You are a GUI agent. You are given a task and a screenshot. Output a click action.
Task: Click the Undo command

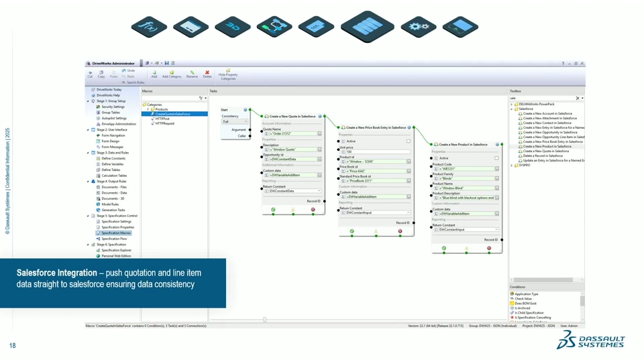[x=128, y=70]
